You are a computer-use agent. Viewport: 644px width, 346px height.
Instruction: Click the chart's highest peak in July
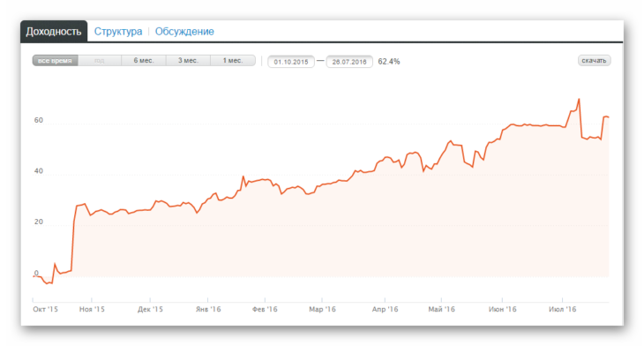[x=579, y=99]
